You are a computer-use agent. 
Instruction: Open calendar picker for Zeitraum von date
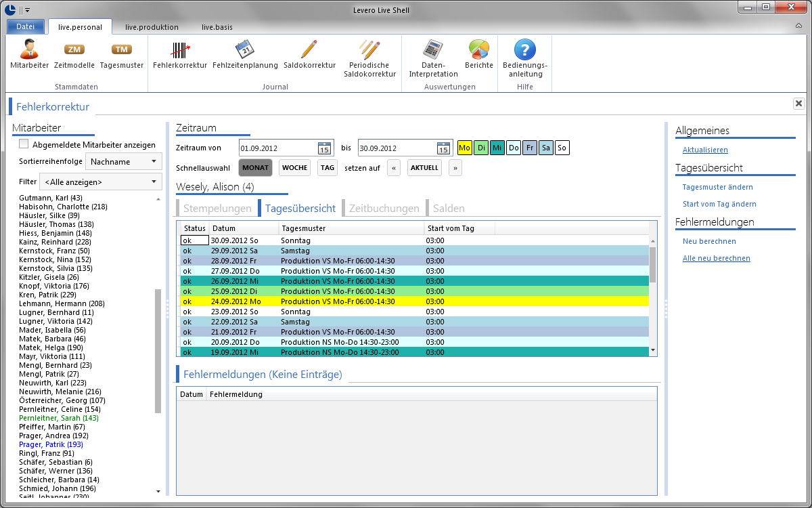tap(324, 148)
